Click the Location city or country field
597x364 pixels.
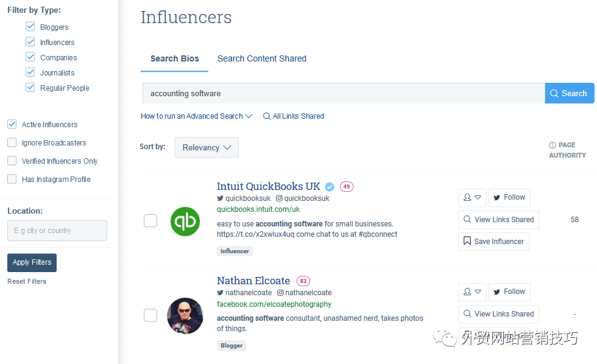[57, 231]
